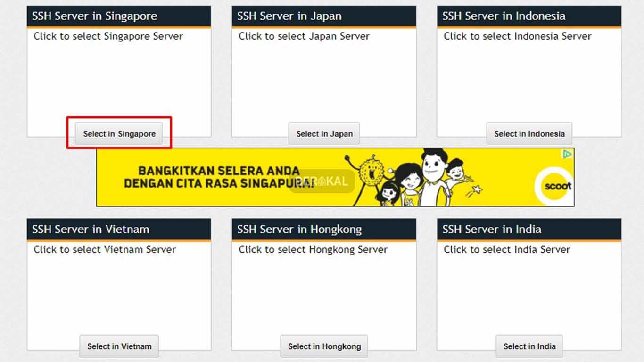Click the SSH Server in India header

coord(492,229)
